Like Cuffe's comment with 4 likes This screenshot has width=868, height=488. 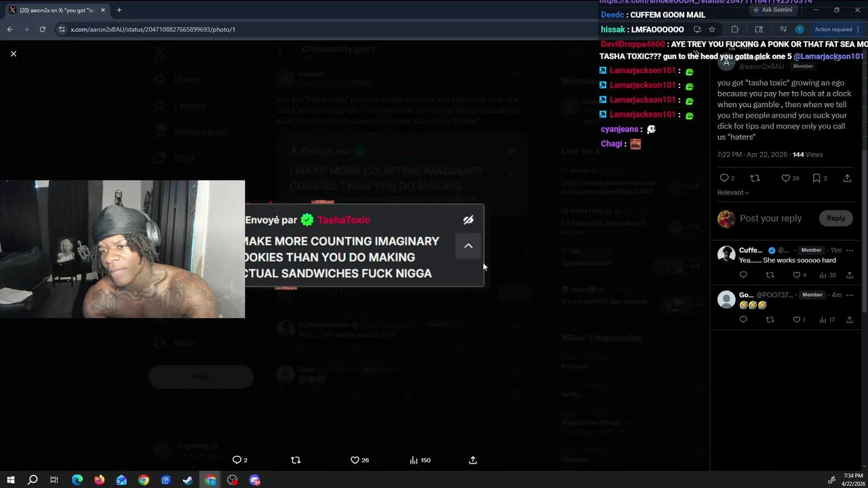pyautogui.click(x=800, y=275)
